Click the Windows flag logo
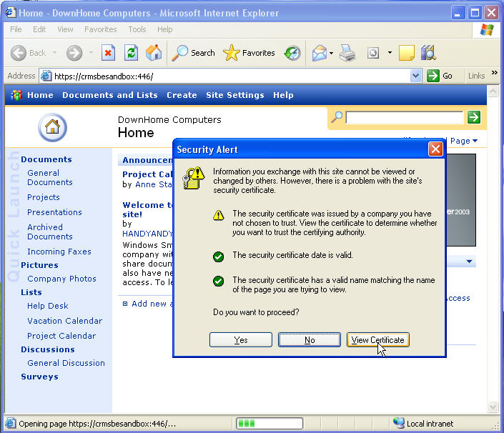Image resolution: width=504 pixels, height=433 pixels. point(487,29)
